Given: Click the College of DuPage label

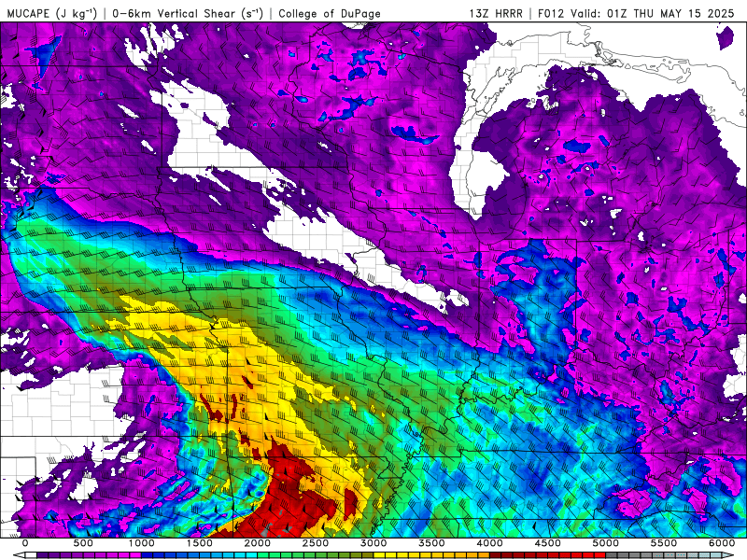Looking at the screenshot, I should [330, 13].
